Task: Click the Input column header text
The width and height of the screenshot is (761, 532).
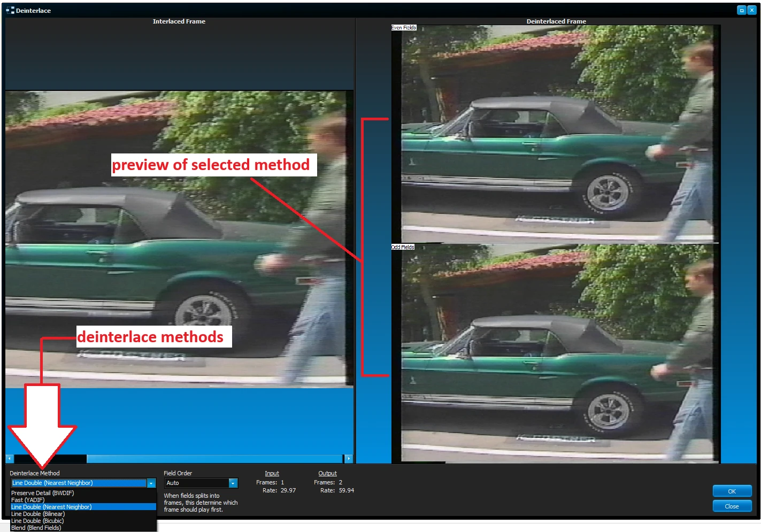Action: 272,473
